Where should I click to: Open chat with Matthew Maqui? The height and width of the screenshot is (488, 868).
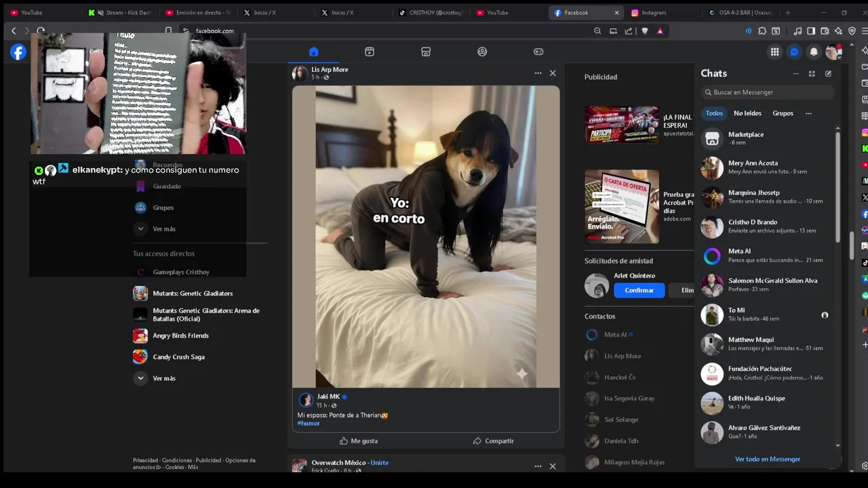[766, 344]
